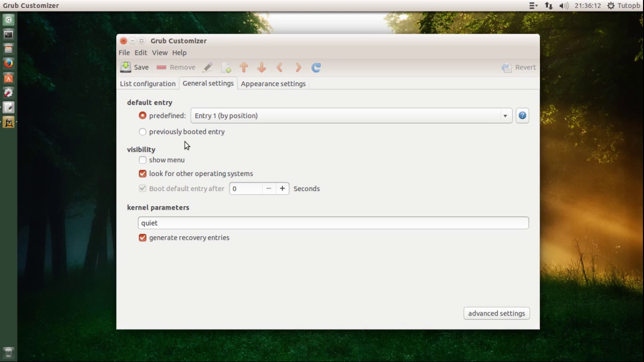Toggle look for other operating systems
Screen dimensions: 644x362
142,173
